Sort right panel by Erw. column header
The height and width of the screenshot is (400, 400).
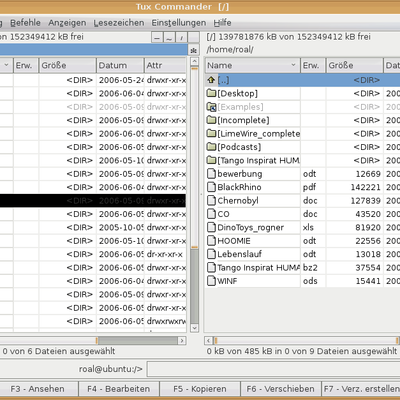(x=313, y=65)
